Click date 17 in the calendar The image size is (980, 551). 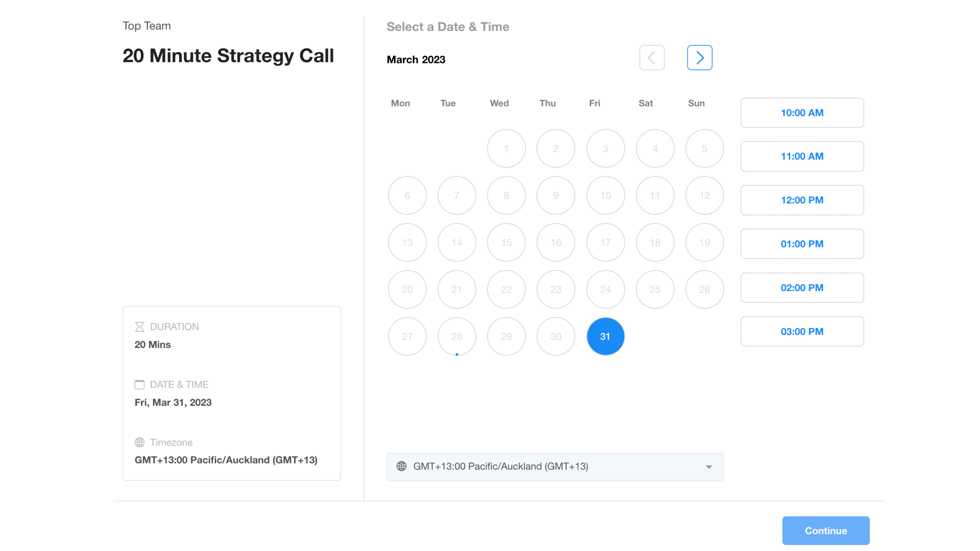(605, 242)
